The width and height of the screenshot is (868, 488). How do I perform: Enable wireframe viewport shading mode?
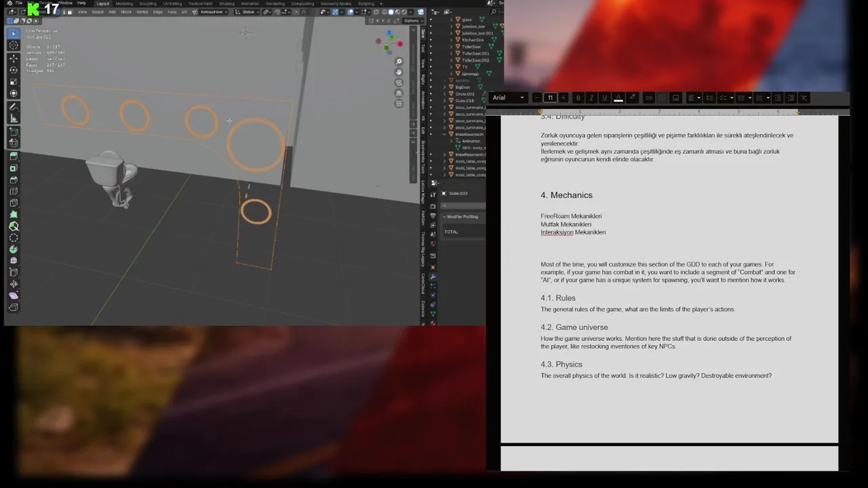(x=384, y=12)
